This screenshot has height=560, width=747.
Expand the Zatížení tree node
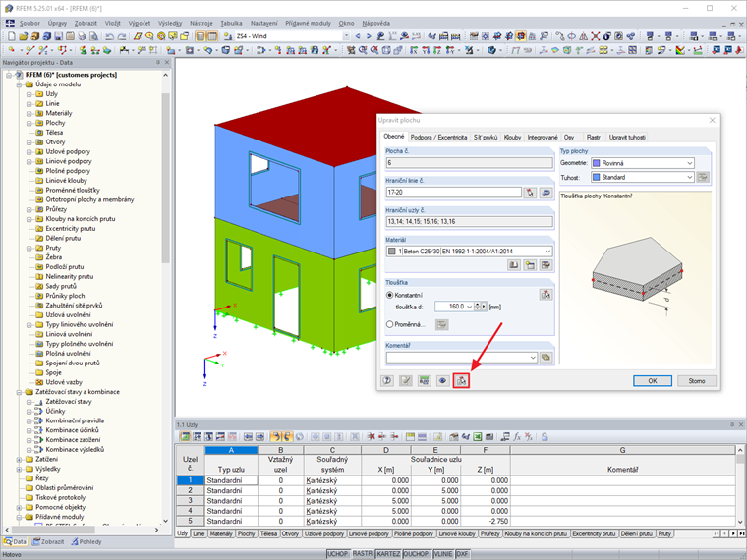tap(19, 460)
